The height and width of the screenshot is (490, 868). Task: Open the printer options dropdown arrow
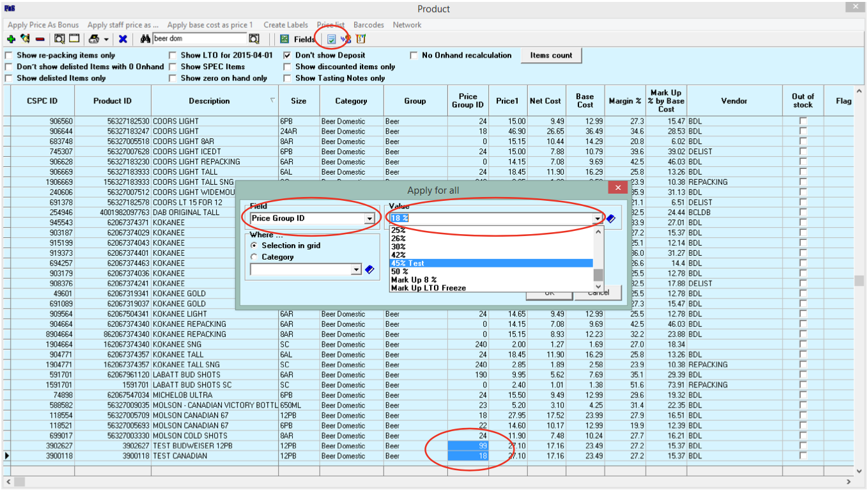pyautogui.click(x=106, y=40)
